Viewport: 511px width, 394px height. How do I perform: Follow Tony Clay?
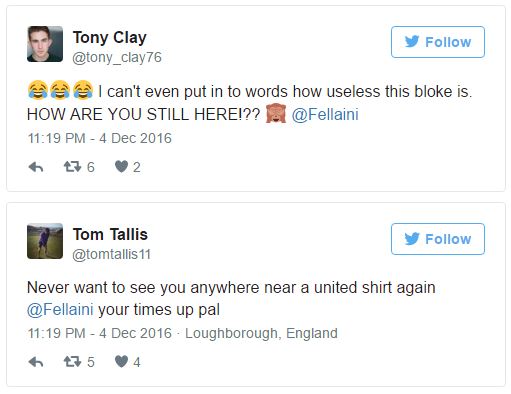coord(438,42)
